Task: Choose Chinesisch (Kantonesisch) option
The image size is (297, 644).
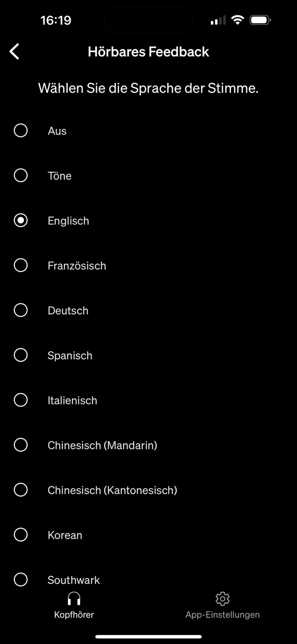Action: [21, 490]
